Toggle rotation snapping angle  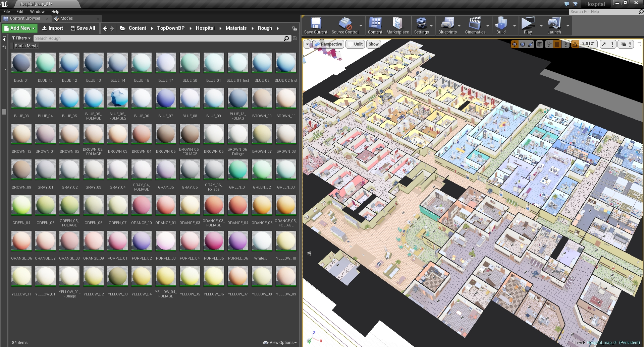click(574, 44)
